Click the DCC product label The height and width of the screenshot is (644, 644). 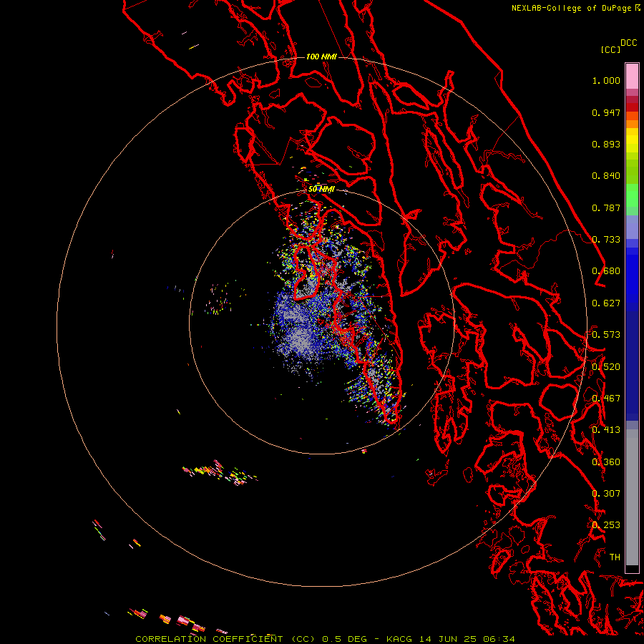[x=628, y=43]
